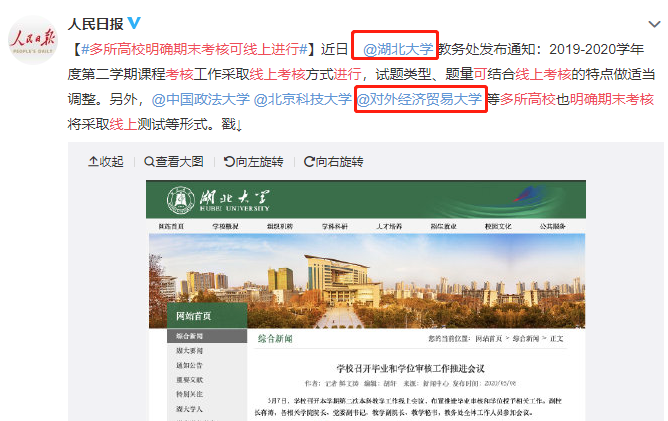The width and height of the screenshot is (668, 421).
Task: Click 查看大图 to view full image
Action: (174, 162)
